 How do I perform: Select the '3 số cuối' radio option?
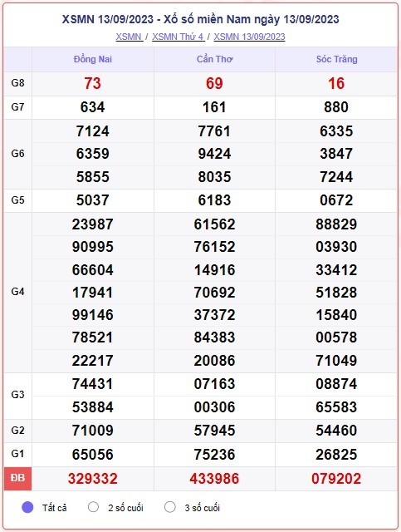170,507
